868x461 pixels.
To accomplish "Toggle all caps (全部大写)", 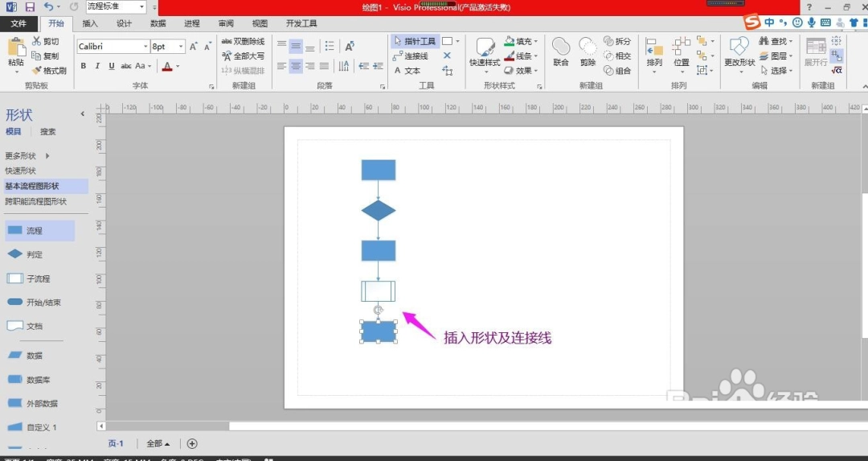I will [243, 56].
